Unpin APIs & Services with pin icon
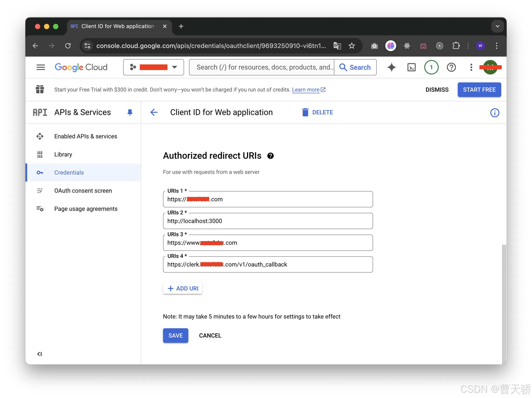The width and height of the screenshot is (532, 398). (x=130, y=112)
